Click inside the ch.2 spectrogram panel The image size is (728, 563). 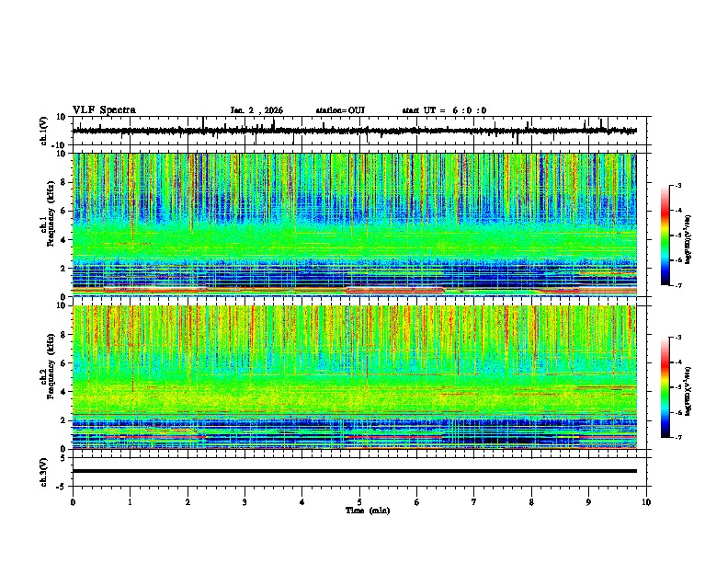click(354, 377)
